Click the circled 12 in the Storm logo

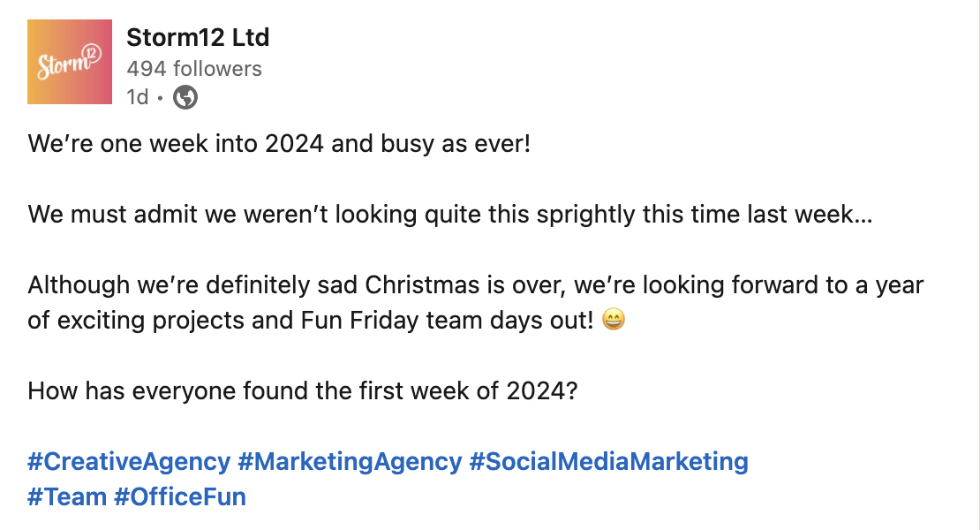tap(91, 53)
